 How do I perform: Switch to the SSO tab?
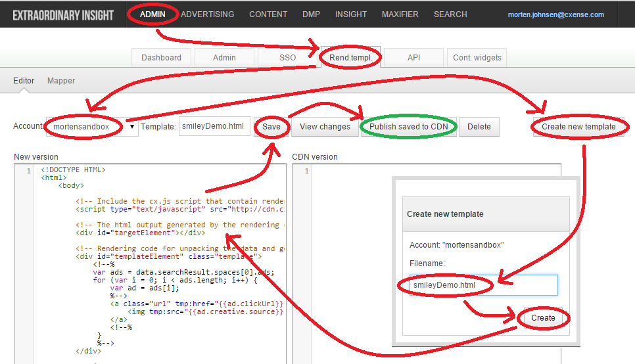point(287,58)
